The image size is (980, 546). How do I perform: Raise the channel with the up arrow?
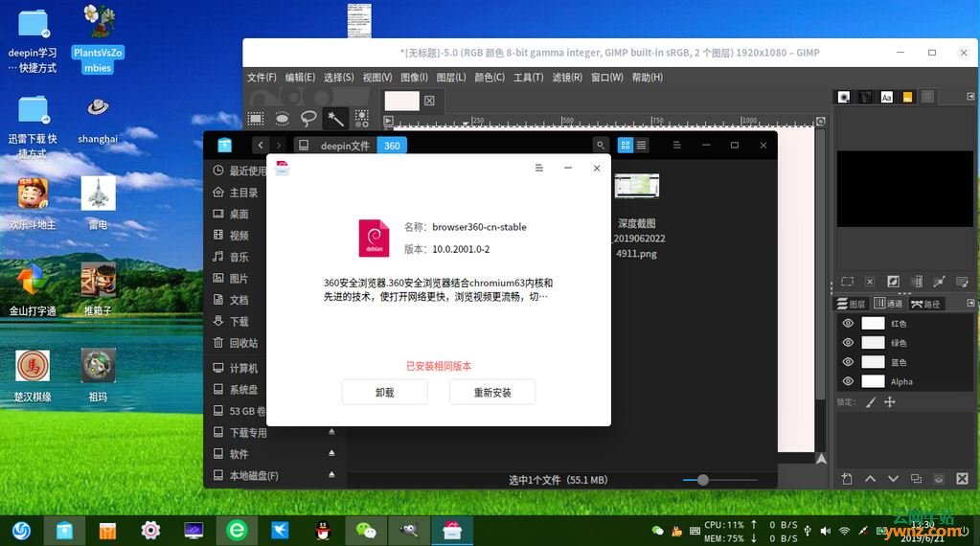point(870,479)
